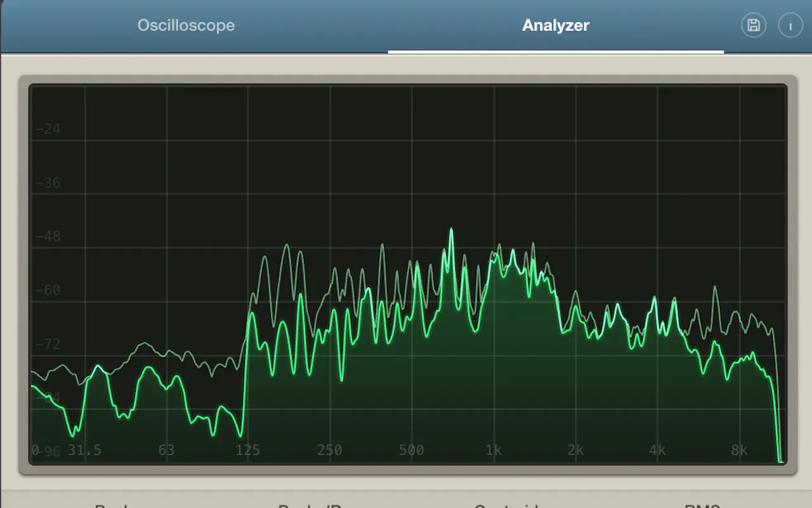
Task: Select the Analyzer tab
Action: tap(556, 25)
